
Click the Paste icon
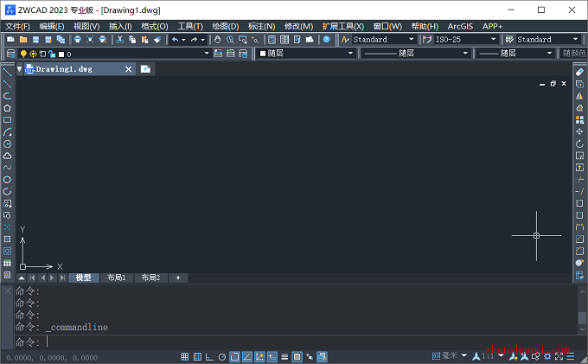click(x=145, y=40)
